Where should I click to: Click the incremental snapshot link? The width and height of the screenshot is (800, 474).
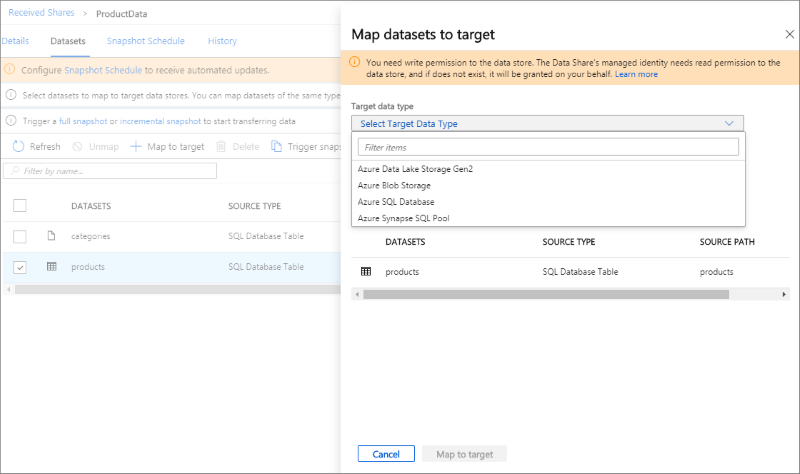pyautogui.click(x=160, y=121)
